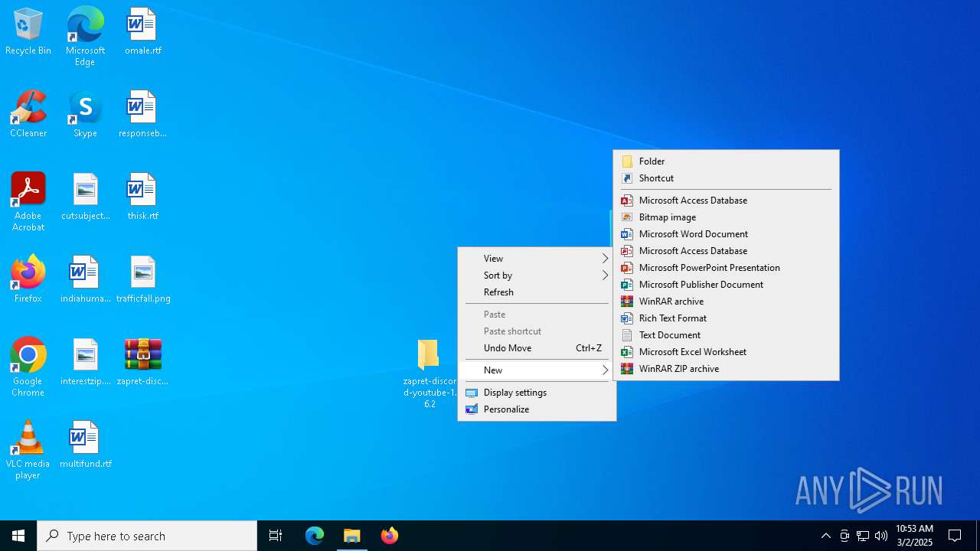
Task: Select the Firefox desktop shortcut
Action: tap(28, 280)
